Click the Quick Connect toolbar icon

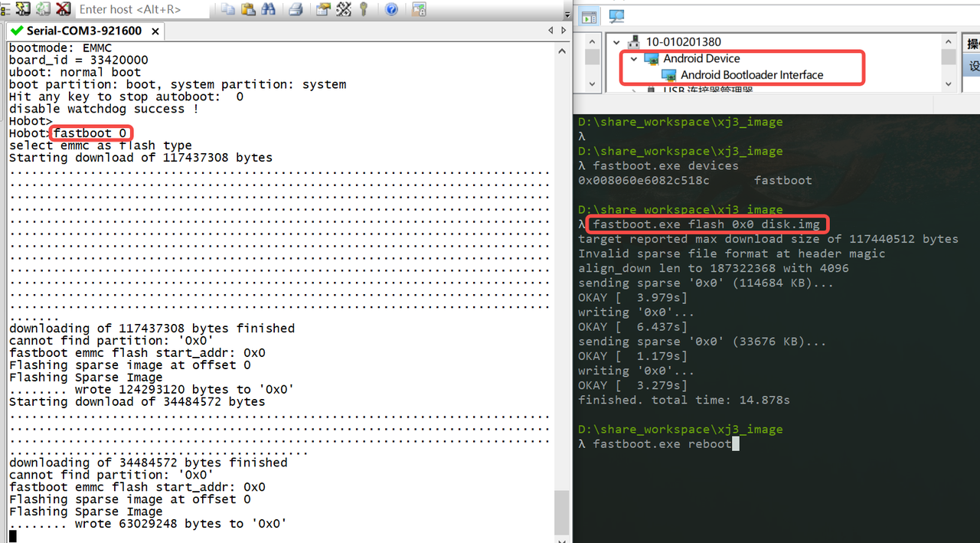click(x=23, y=9)
